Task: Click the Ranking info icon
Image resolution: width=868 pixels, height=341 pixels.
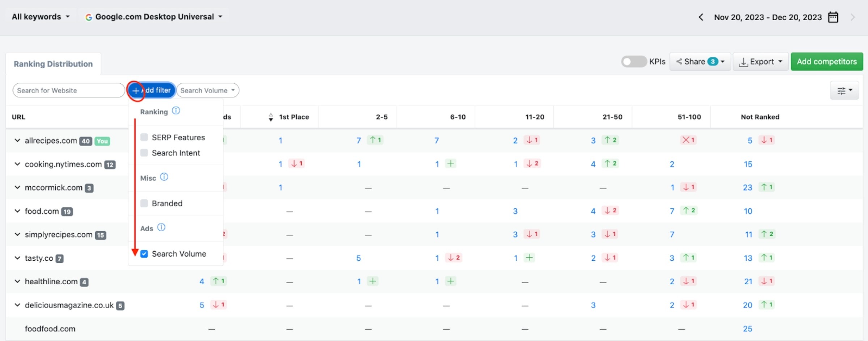Action: pos(176,111)
